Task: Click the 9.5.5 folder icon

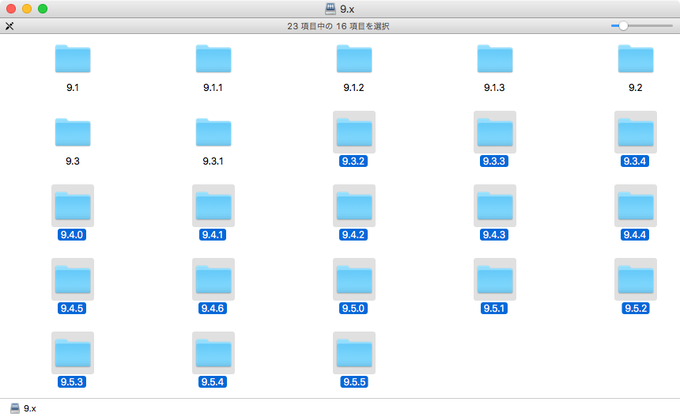Action: click(354, 353)
